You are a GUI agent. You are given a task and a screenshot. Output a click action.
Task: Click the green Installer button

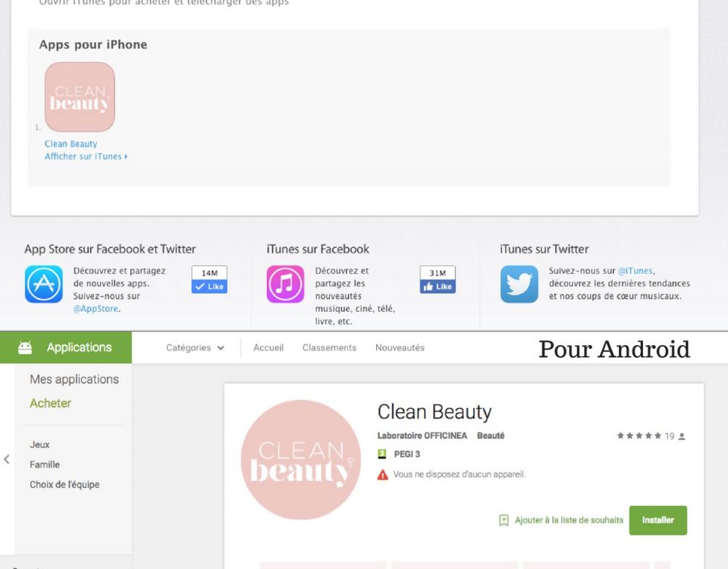658,520
